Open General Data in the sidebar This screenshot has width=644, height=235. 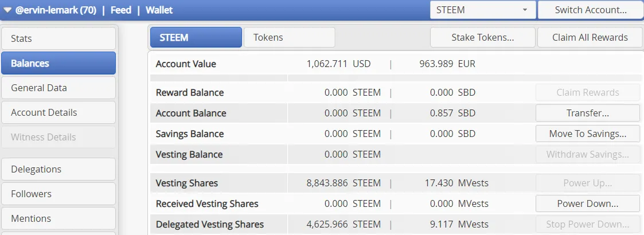click(x=58, y=88)
